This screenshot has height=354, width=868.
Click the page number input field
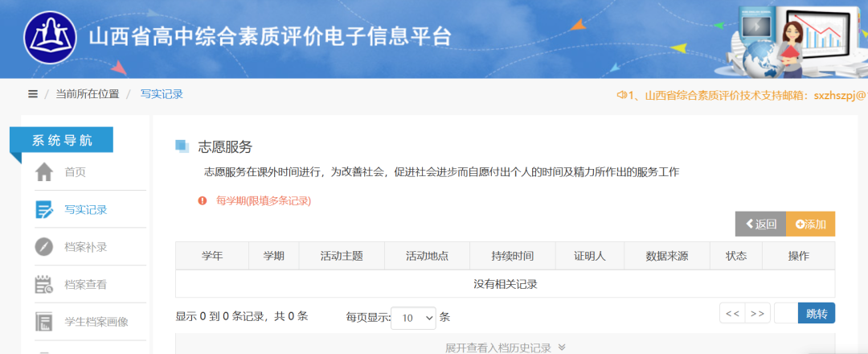[785, 313]
